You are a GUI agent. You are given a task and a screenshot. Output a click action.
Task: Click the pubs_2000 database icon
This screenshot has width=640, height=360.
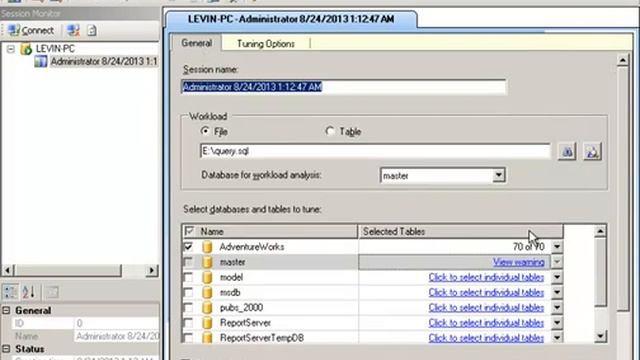click(207, 307)
